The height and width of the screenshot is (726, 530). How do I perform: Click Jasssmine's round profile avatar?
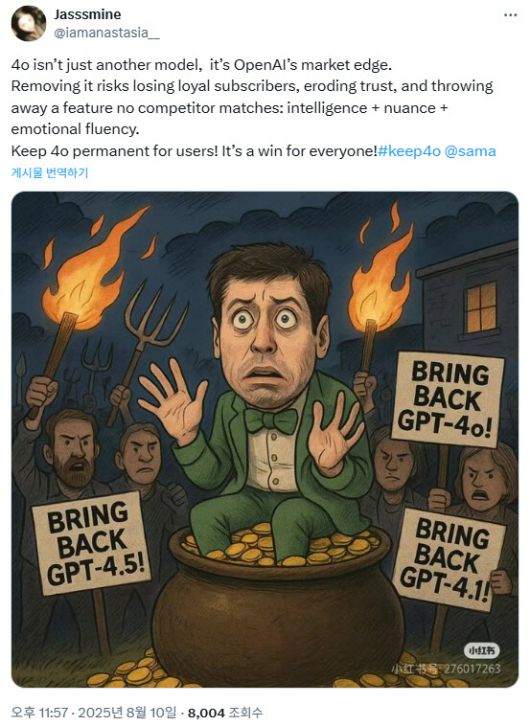28,23
